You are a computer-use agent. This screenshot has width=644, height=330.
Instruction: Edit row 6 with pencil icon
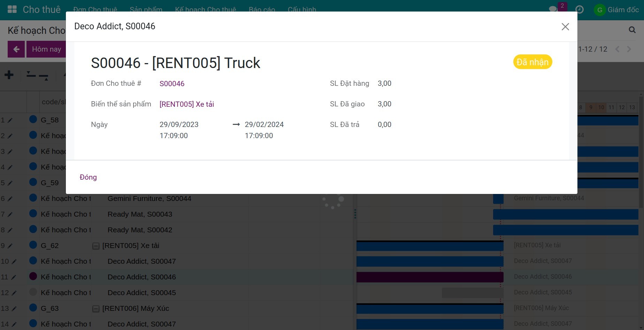10,199
